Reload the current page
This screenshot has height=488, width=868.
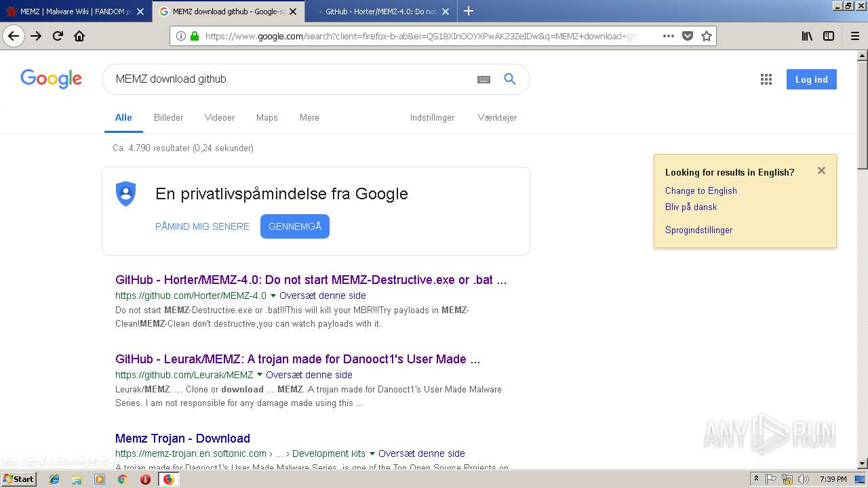pos(58,36)
